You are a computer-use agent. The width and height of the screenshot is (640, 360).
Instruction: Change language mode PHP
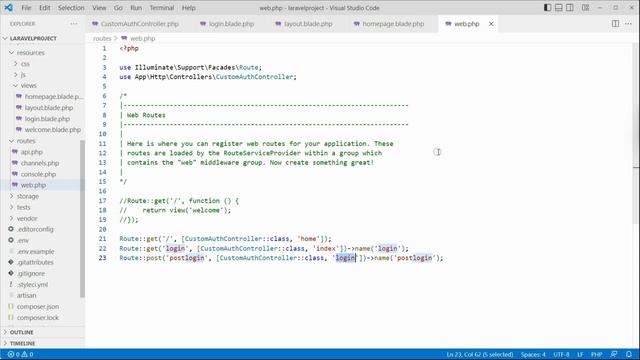(596, 354)
